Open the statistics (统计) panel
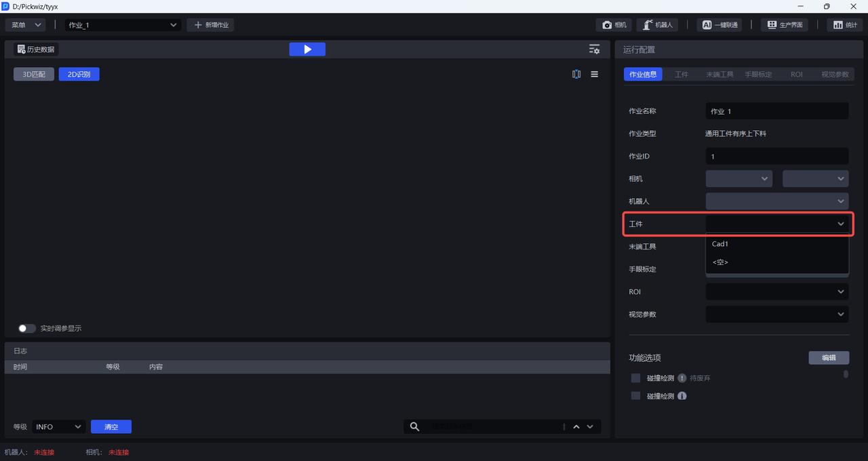Screen dimensions: 868x461 [x=844, y=25]
